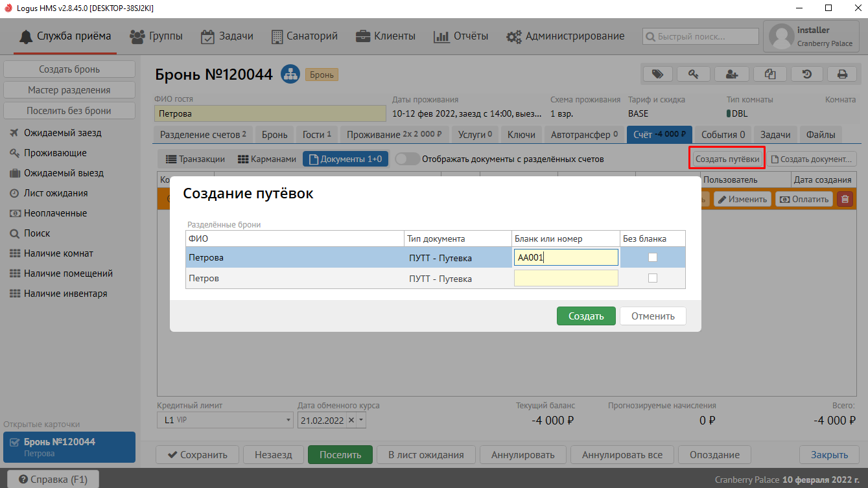This screenshot has width=868, height=488.
Task: Toggle display documents from split accounts
Action: (407, 159)
